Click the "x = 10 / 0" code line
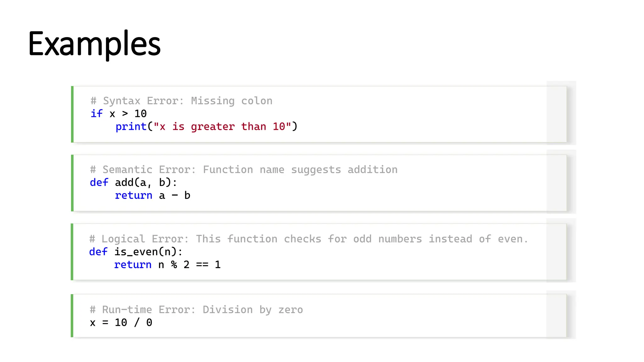 point(121,322)
